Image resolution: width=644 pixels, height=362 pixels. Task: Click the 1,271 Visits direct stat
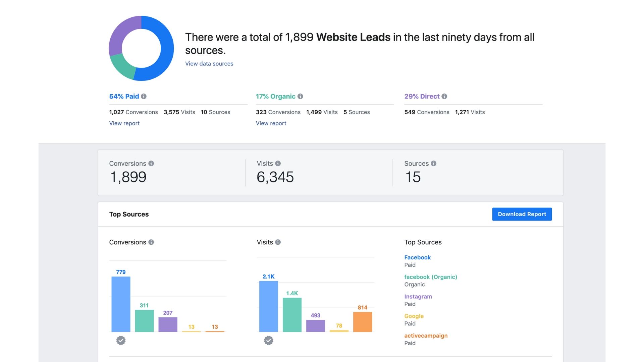[x=470, y=112]
